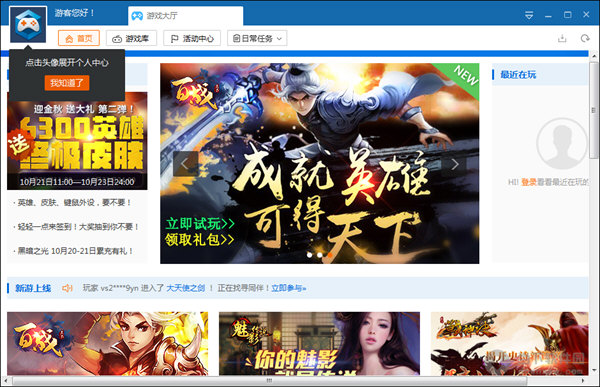Click the vertical scrollbar thumb

tap(593, 110)
